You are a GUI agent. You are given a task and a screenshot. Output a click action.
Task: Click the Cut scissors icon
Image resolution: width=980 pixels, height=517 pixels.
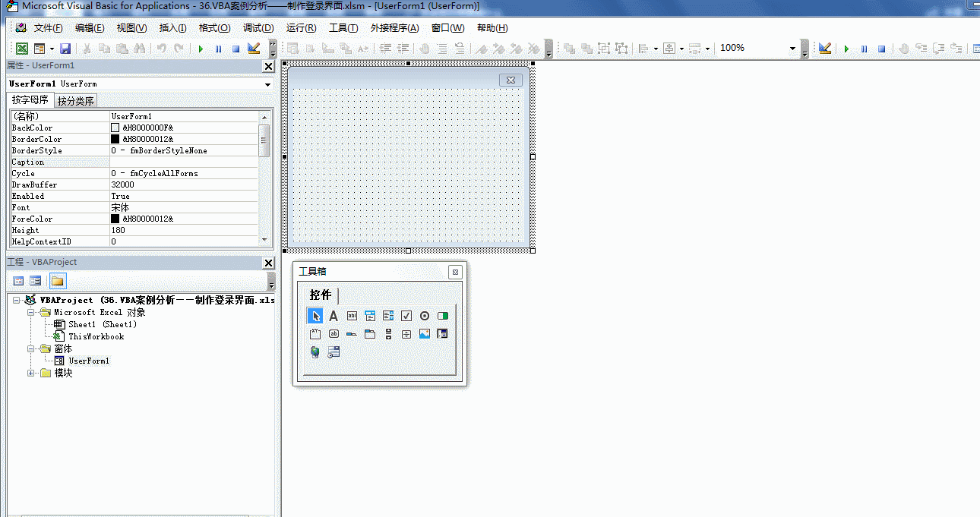click(87, 49)
